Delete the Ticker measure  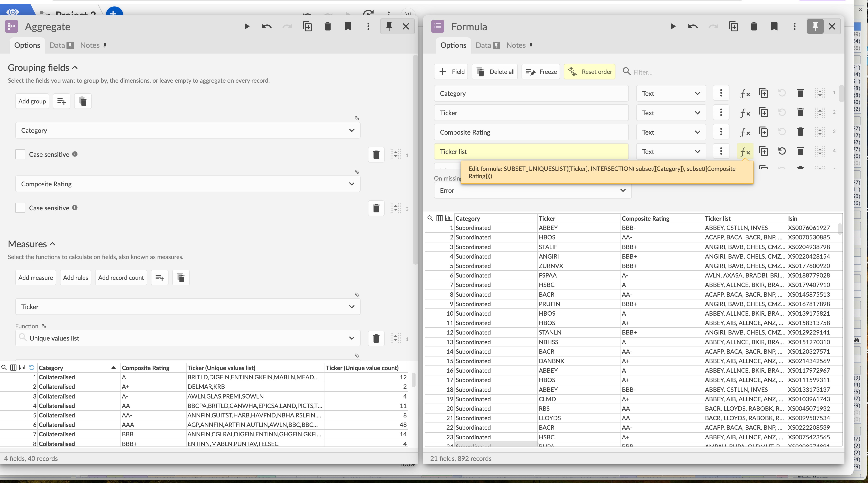(376, 338)
